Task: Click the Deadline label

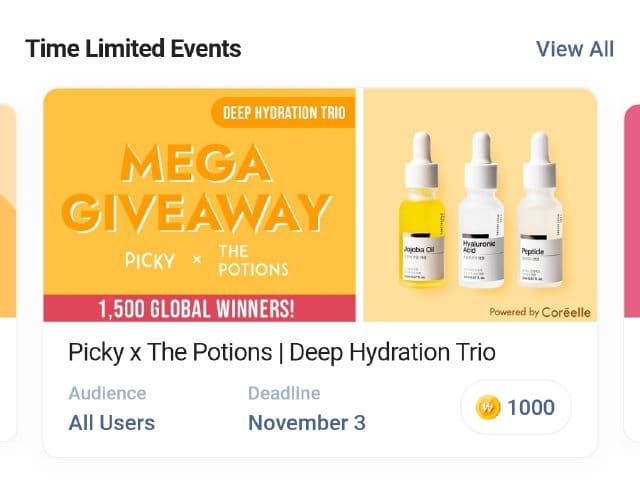Action: click(284, 393)
